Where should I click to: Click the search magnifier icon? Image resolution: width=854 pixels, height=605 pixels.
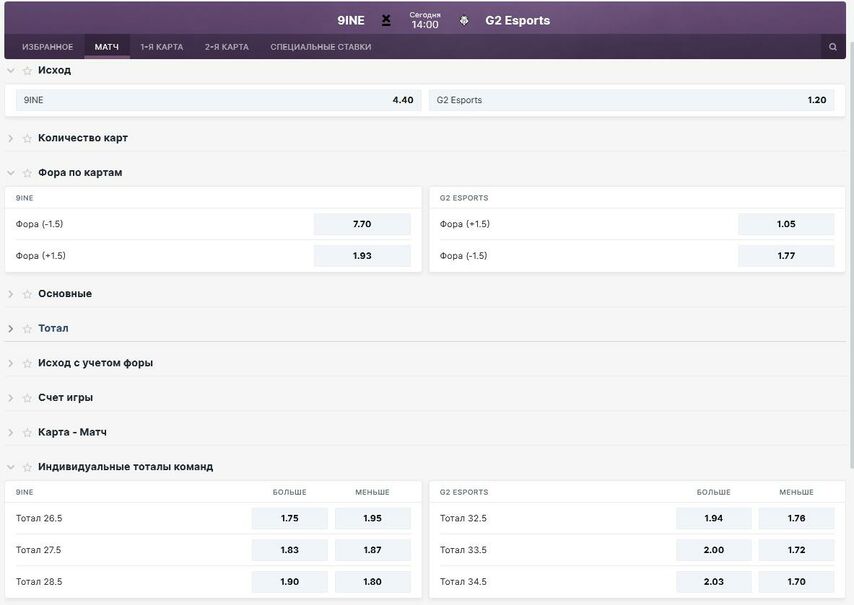(833, 47)
